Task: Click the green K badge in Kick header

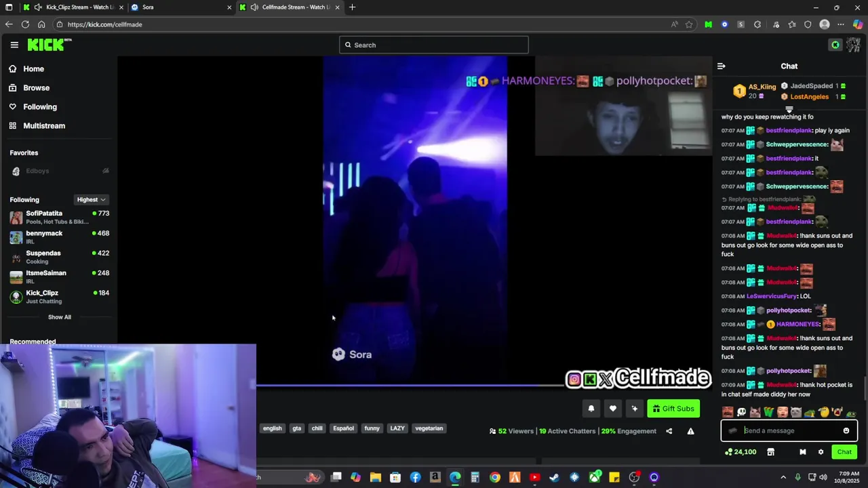Action: pos(835,45)
